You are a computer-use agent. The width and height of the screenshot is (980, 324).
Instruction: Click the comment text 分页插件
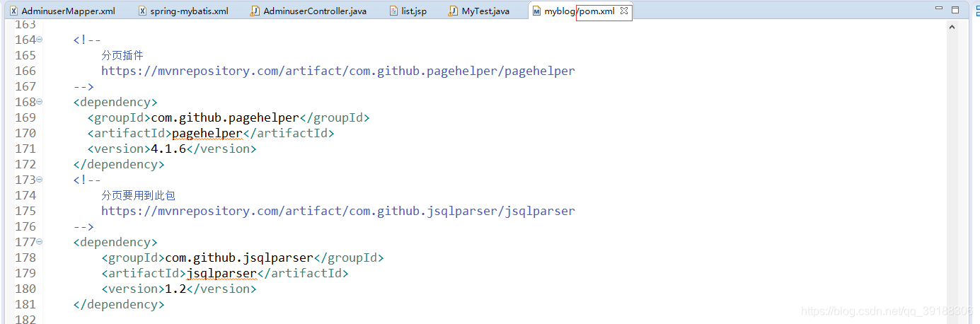(123, 55)
